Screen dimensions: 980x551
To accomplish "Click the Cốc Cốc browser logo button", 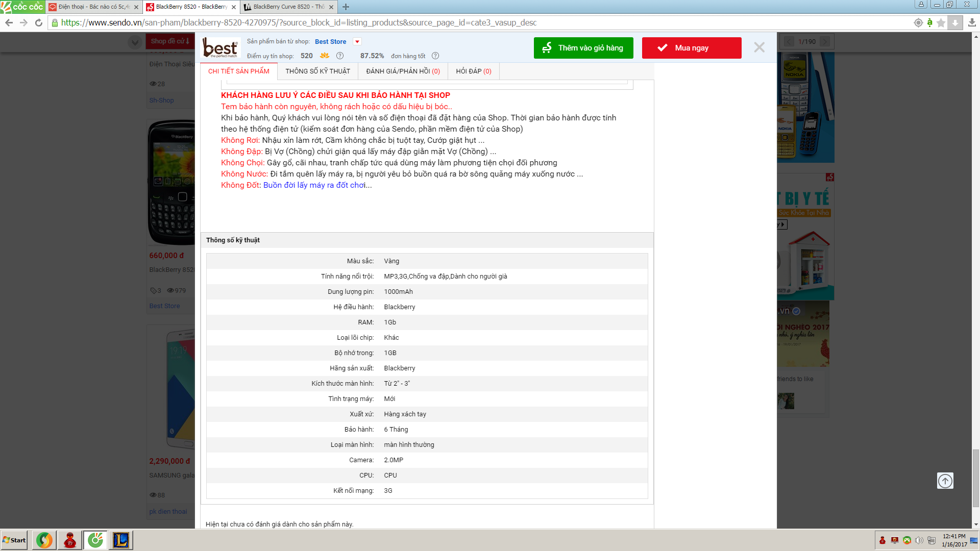I will tap(22, 7).
